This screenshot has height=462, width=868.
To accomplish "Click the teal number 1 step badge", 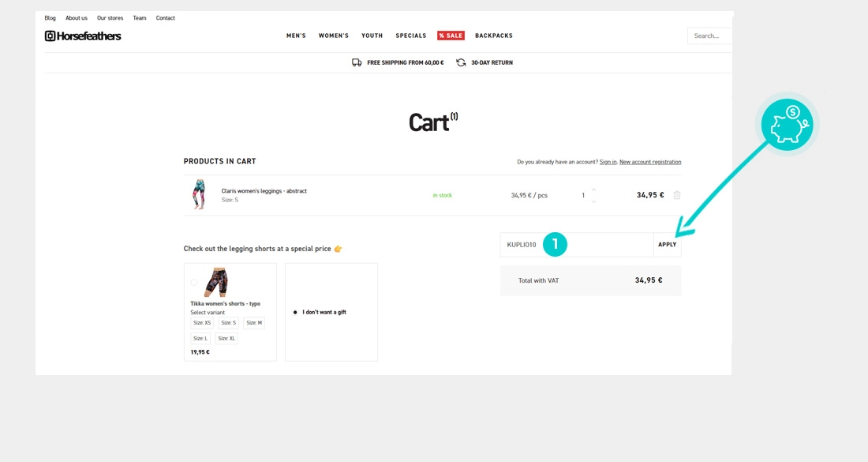I will pyautogui.click(x=555, y=245).
